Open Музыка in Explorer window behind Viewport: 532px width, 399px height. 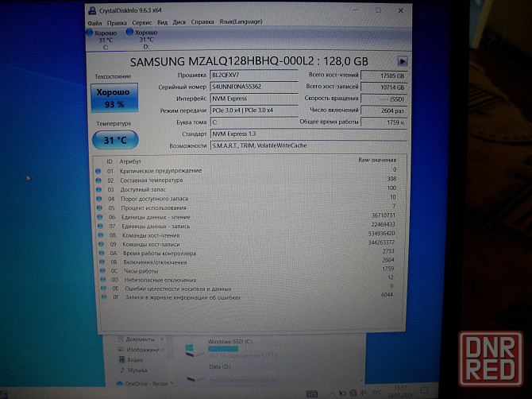(x=137, y=370)
